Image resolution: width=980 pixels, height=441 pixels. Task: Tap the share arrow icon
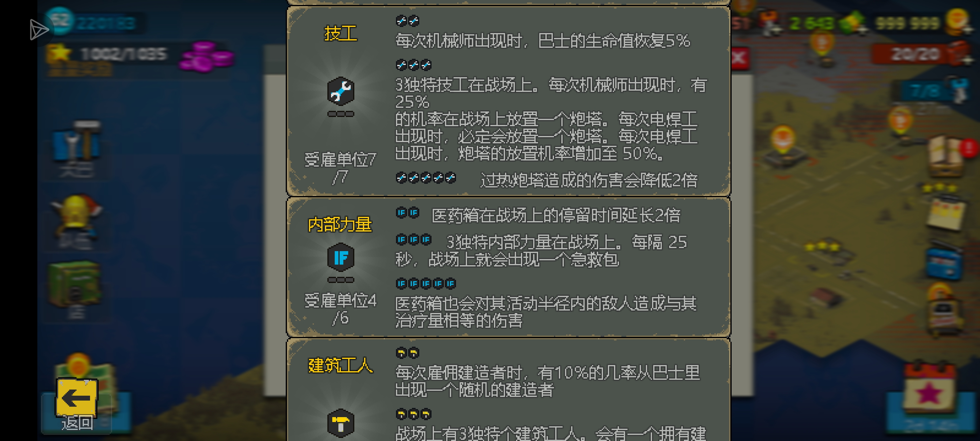(39, 29)
